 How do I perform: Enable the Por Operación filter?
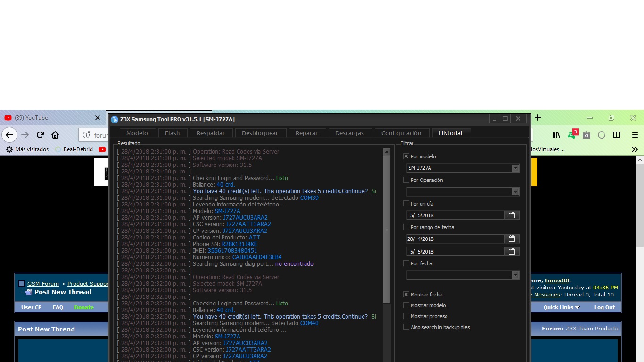tap(406, 180)
